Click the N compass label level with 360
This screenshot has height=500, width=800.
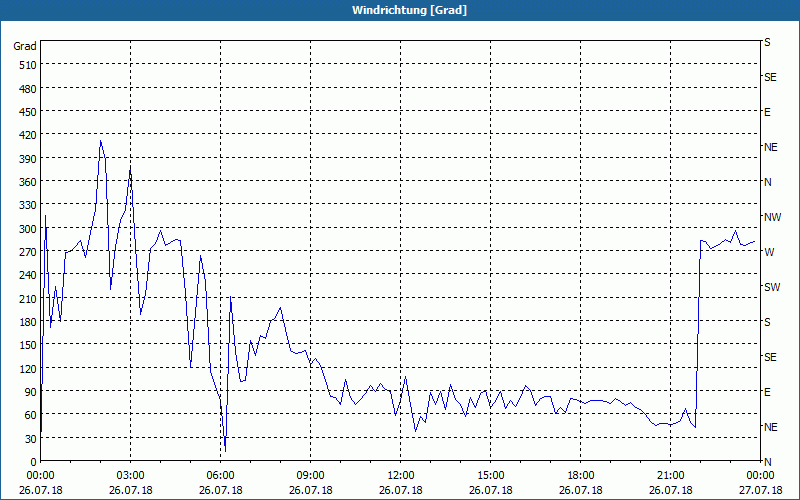click(768, 182)
